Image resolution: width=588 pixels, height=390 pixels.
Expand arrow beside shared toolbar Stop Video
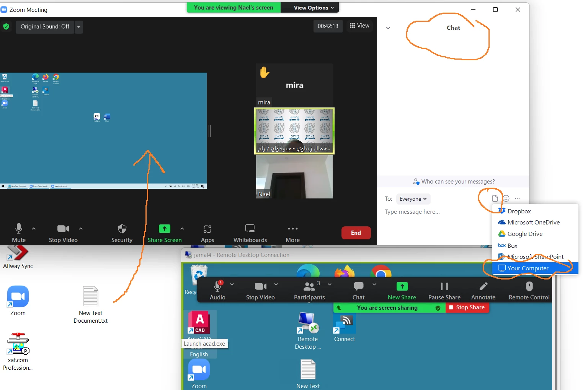(x=276, y=284)
